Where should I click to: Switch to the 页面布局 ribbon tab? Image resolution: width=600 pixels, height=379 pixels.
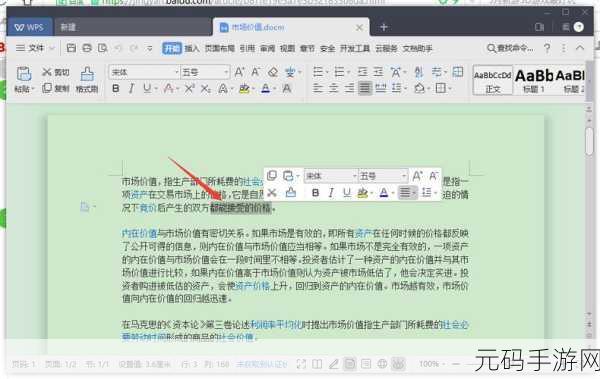(x=219, y=48)
